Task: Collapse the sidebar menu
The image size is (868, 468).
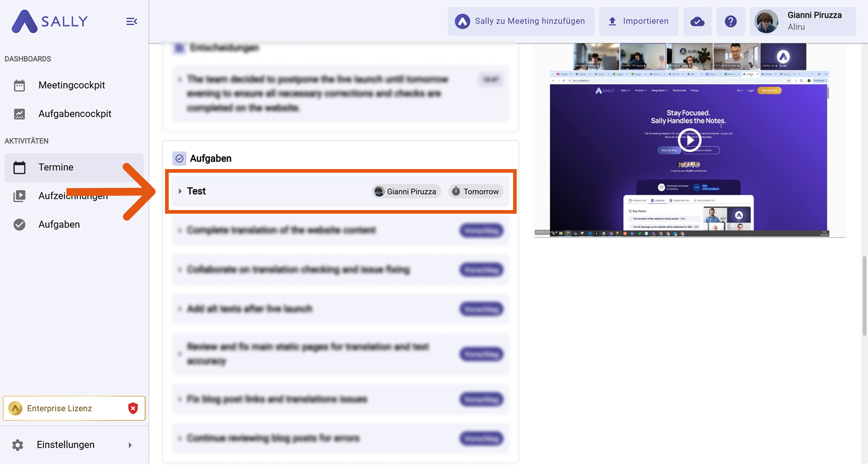Action: (131, 21)
